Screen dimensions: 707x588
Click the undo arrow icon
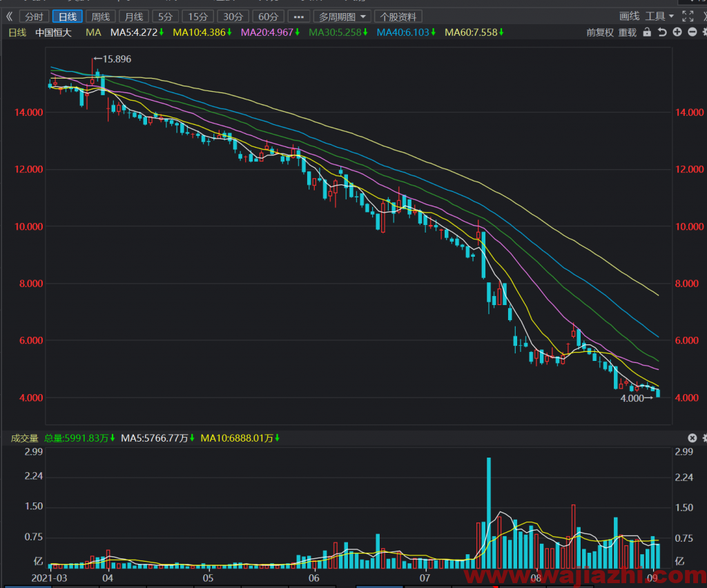click(662, 32)
